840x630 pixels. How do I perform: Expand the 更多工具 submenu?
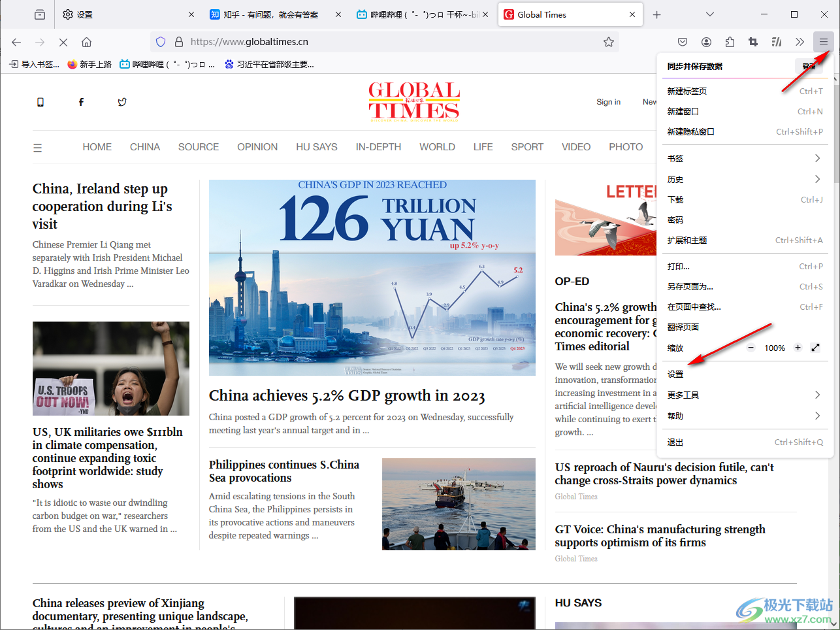point(744,395)
